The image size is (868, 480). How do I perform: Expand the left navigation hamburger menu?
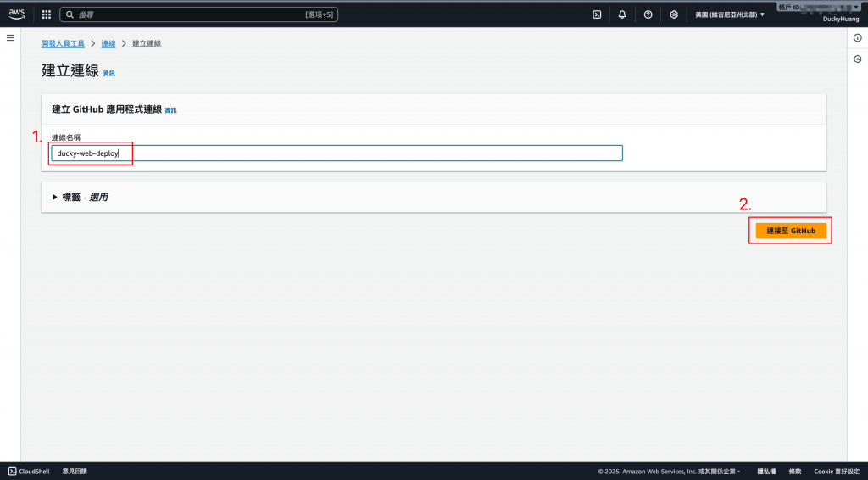point(10,37)
